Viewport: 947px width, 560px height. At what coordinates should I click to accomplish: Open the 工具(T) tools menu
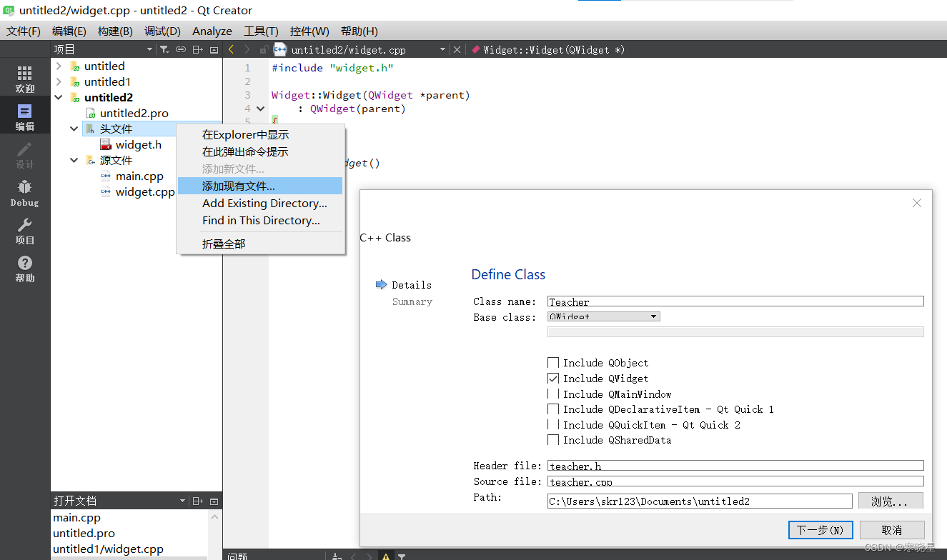[261, 31]
